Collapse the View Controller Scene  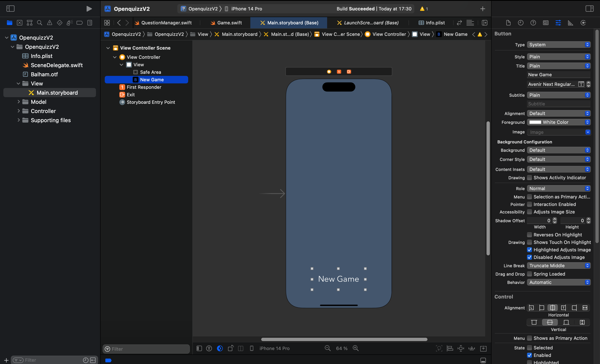(x=108, y=48)
